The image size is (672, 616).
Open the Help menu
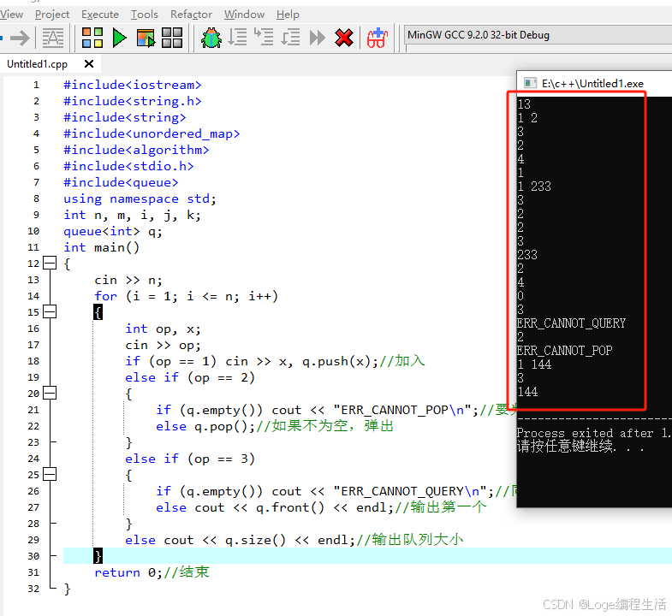(x=288, y=15)
